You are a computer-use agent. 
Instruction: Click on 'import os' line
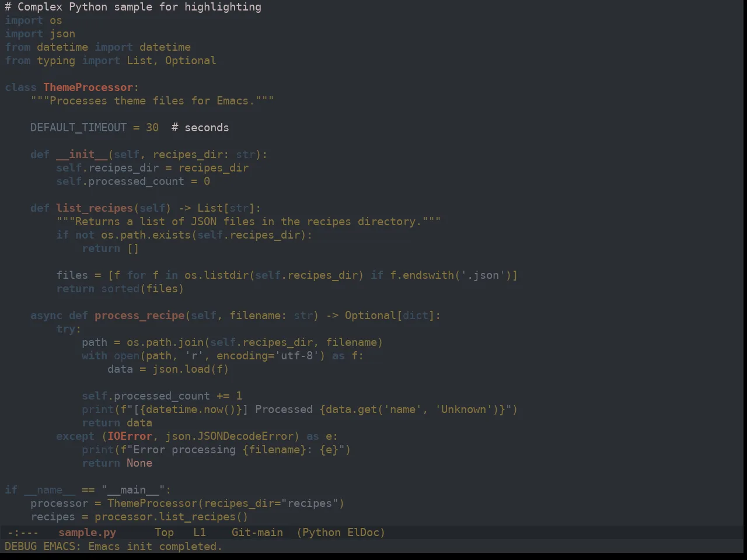33,20
